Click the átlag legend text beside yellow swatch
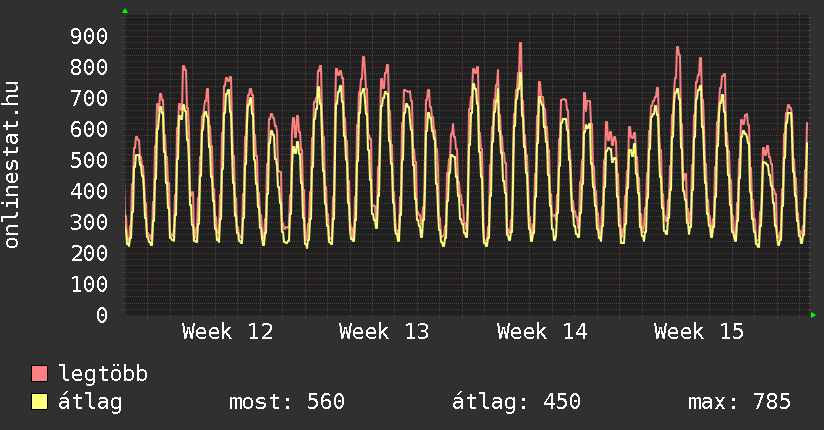 (91, 402)
